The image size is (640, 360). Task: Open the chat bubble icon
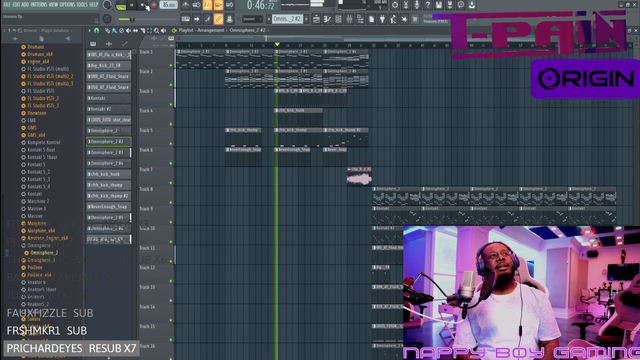(461, 5)
